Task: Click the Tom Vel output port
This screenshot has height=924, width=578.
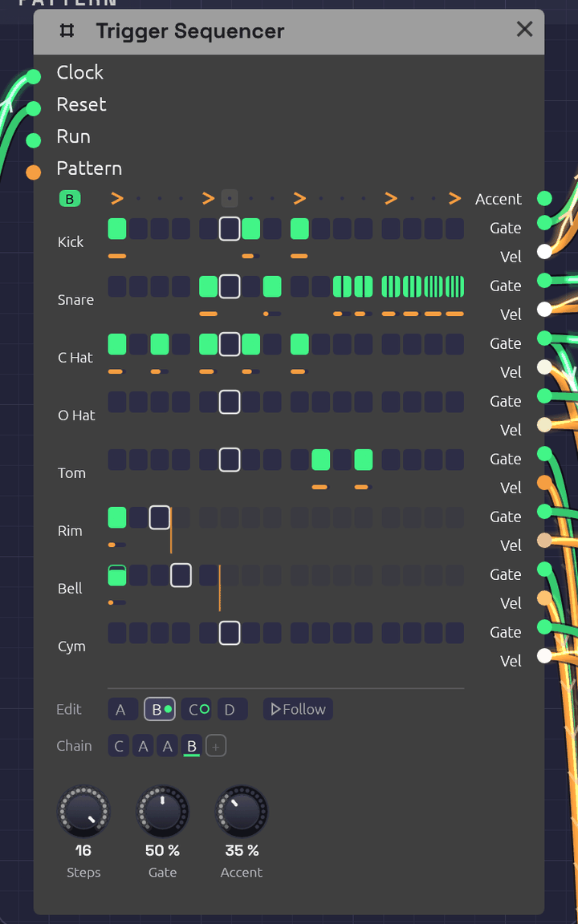Action: (544, 483)
